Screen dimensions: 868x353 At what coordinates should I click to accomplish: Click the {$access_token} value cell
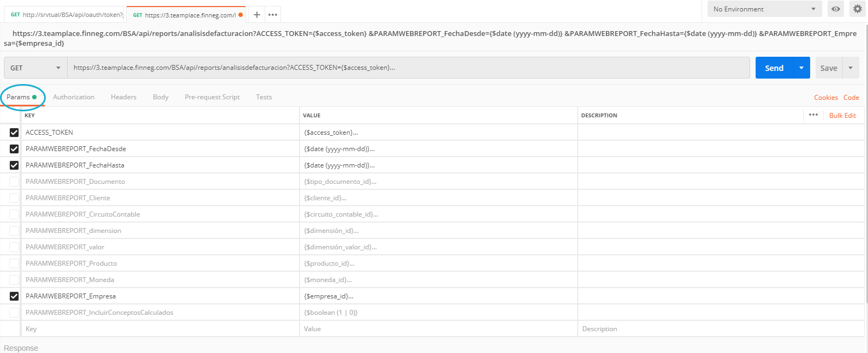(x=438, y=133)
